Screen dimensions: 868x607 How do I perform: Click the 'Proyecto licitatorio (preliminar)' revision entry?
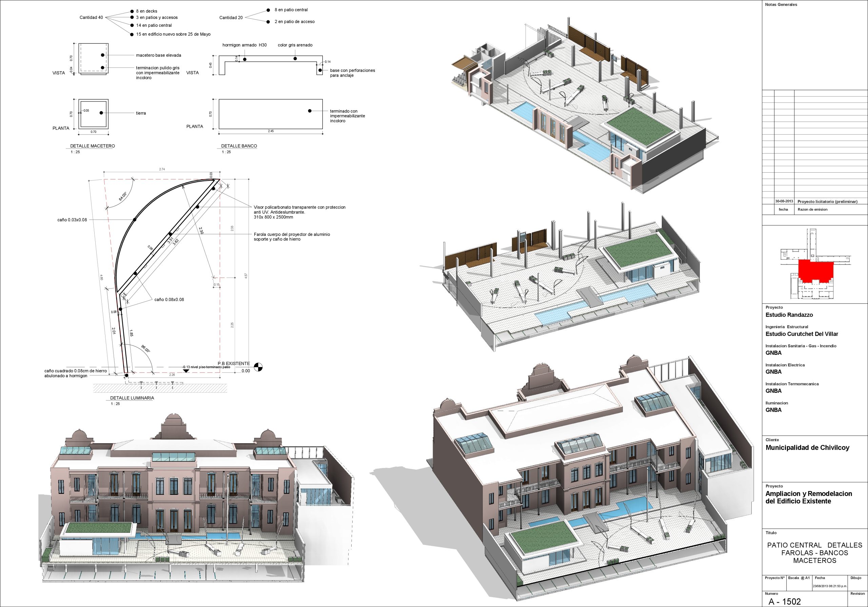[827, 201]
